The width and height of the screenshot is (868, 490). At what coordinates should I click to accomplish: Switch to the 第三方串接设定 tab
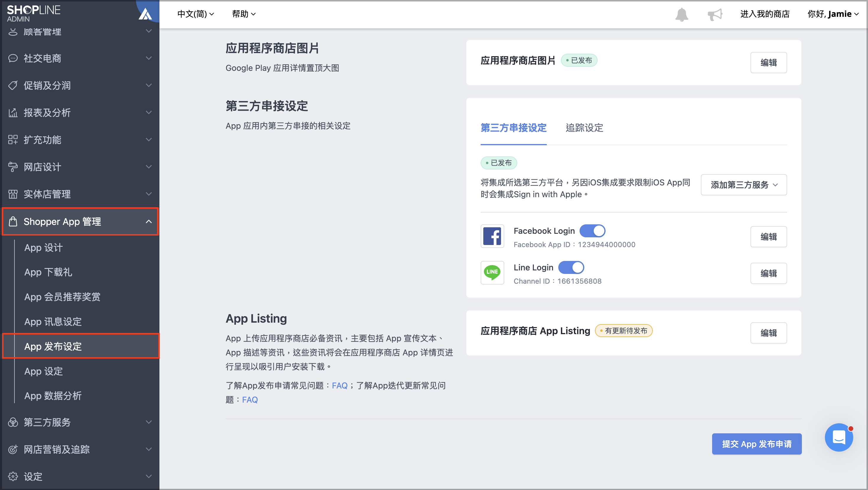pos(513,128)
